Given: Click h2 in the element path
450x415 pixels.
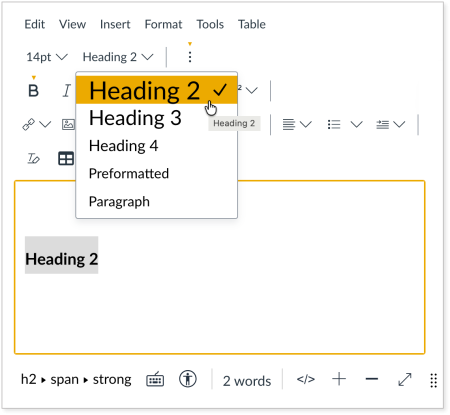Looking at the screenshot, I should coord(29,379).
